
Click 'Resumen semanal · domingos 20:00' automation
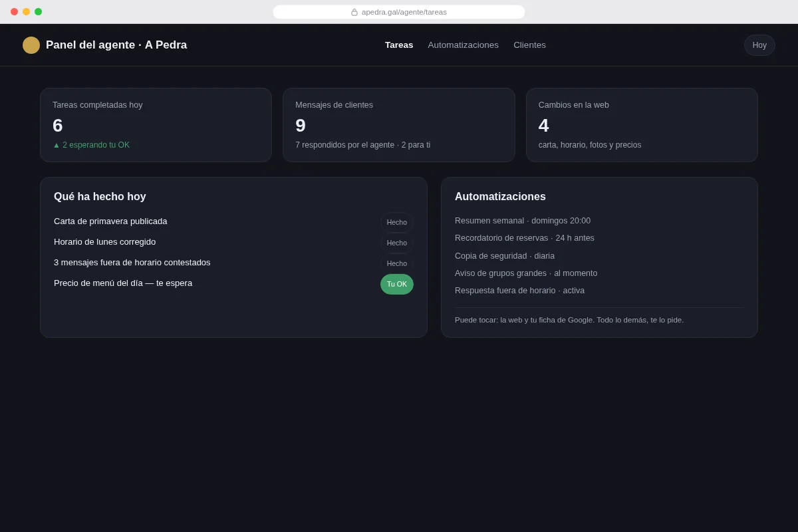coord(523,221)
